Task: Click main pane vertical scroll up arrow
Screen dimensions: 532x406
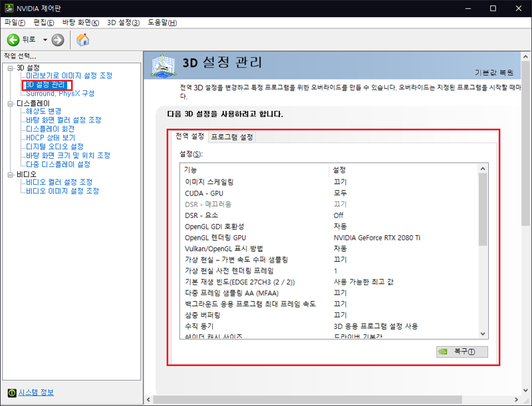Action: pyautogui.click(x=525, y=56)
